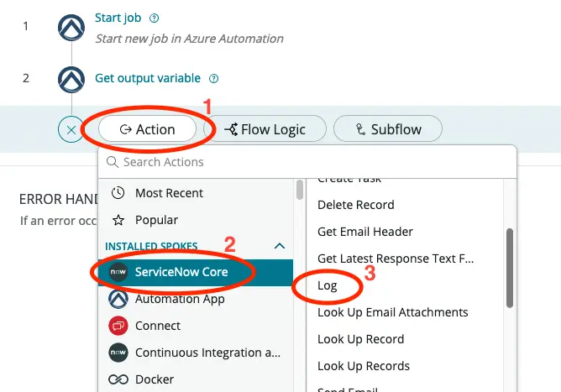Open the Most Recent actions list
561x392 pixels.
coord(168,193)
